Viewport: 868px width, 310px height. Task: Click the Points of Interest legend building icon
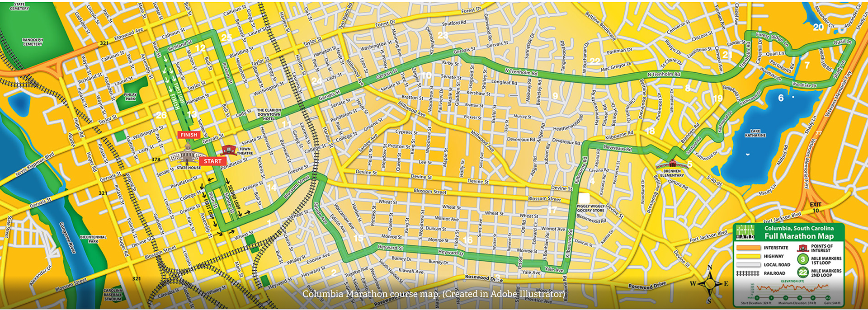pos(803,248)
